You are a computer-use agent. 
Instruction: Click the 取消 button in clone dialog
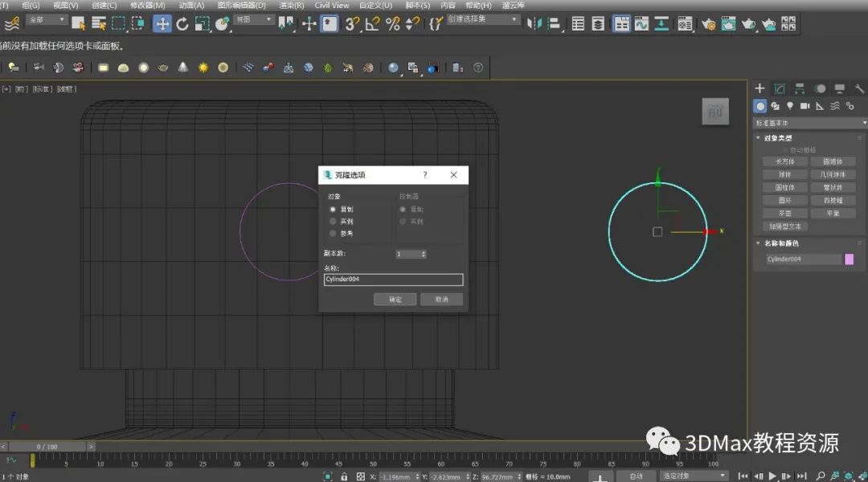point(441,299)
